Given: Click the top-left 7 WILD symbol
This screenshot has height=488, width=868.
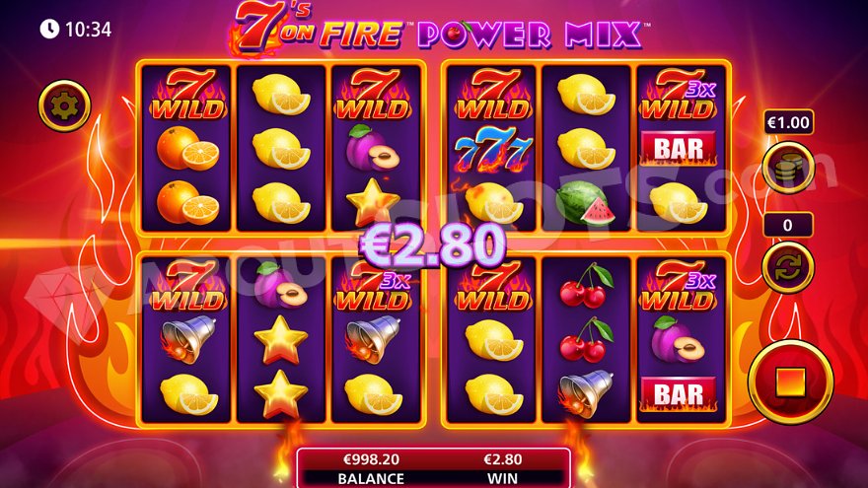Looking at the screenshot, I should [188, 94].
